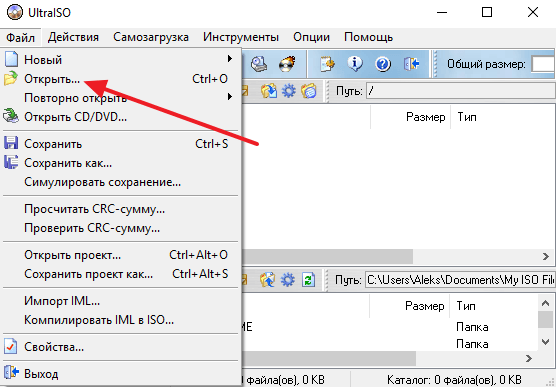Click the register/order icon in toolbar
Image resolution: width=556 pixels, height=387 pixels.
click(x=327, y=64)
